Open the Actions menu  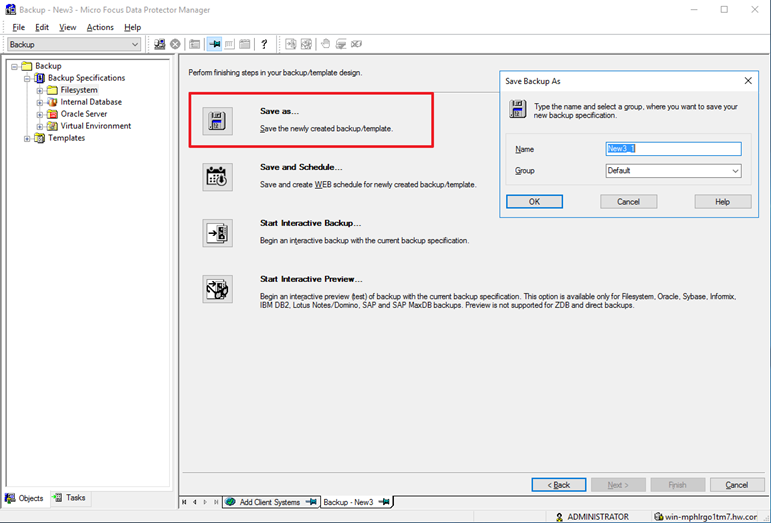[x=100, y=28]
